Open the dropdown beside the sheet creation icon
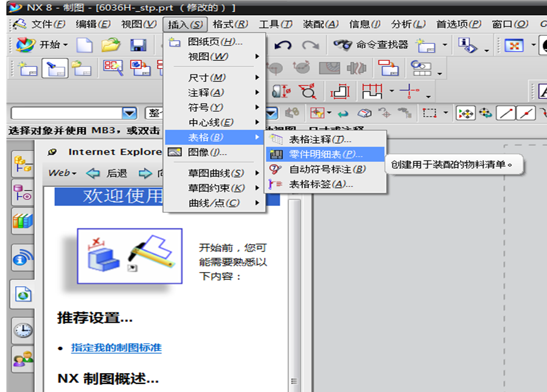This screenshot has height=392, width=547. pos(444,45)
